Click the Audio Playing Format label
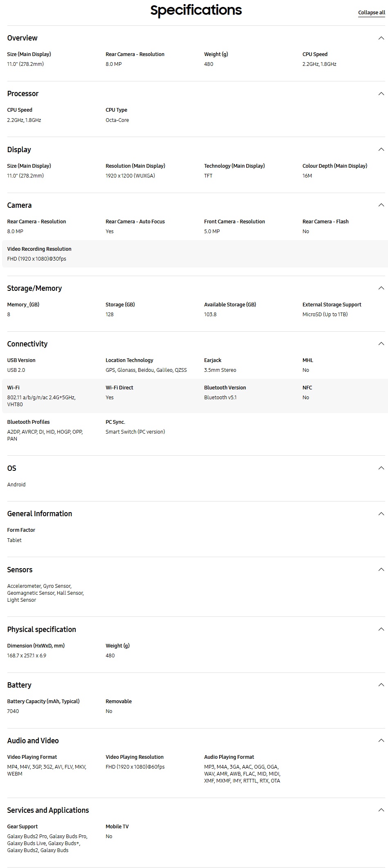Viewport: 388px width, 868px height. pyautogui.click(x=229, y=757)
